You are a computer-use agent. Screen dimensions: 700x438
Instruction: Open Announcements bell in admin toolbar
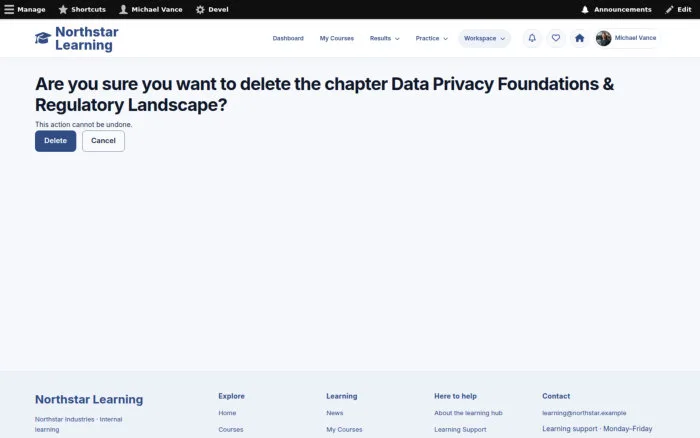[616, 9]
